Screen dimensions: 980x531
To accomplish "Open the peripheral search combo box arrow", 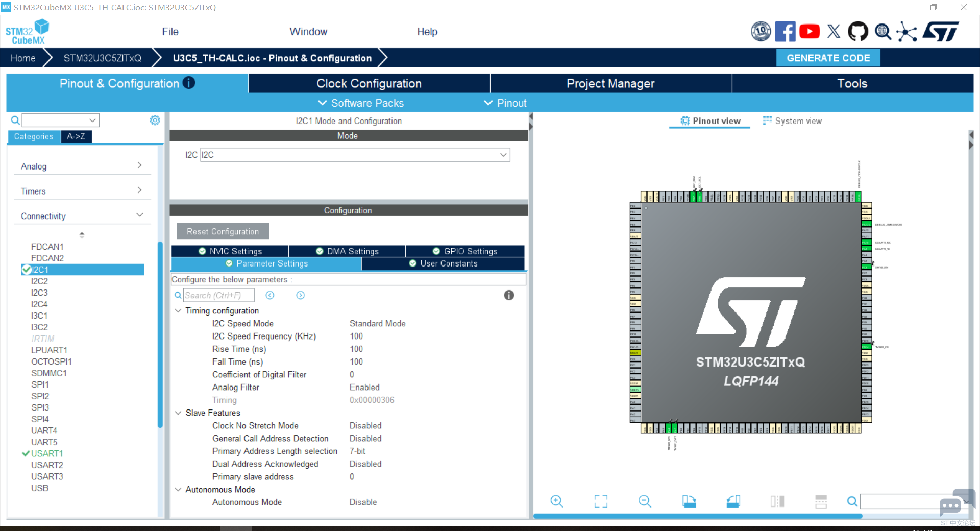I will [x=92, y=120].
